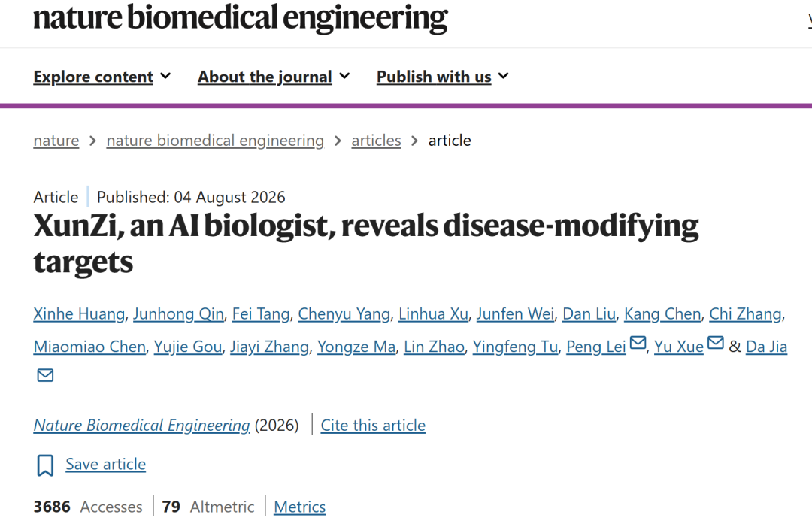The width and height of the screenshot is (812, 527).
Task: Open the nature biomedical engineering logo homepage
Action: tap(241, 17)
